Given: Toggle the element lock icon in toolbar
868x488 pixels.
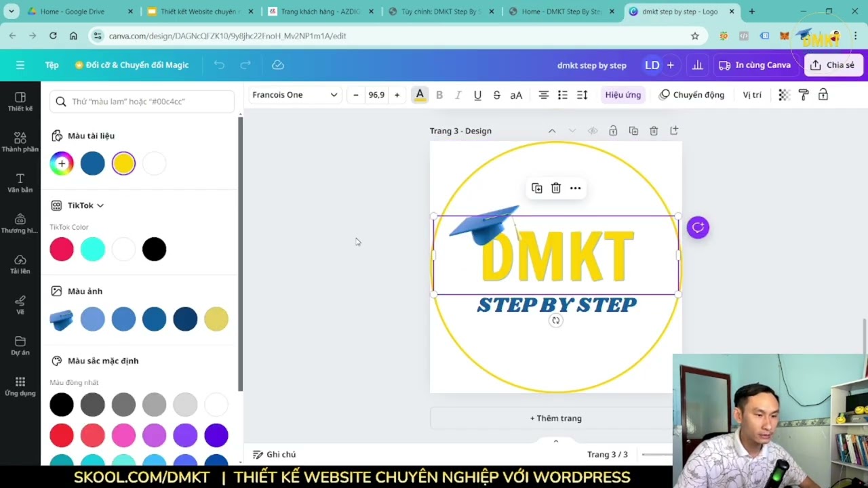Looking at the screenshot, I should 823,95.
